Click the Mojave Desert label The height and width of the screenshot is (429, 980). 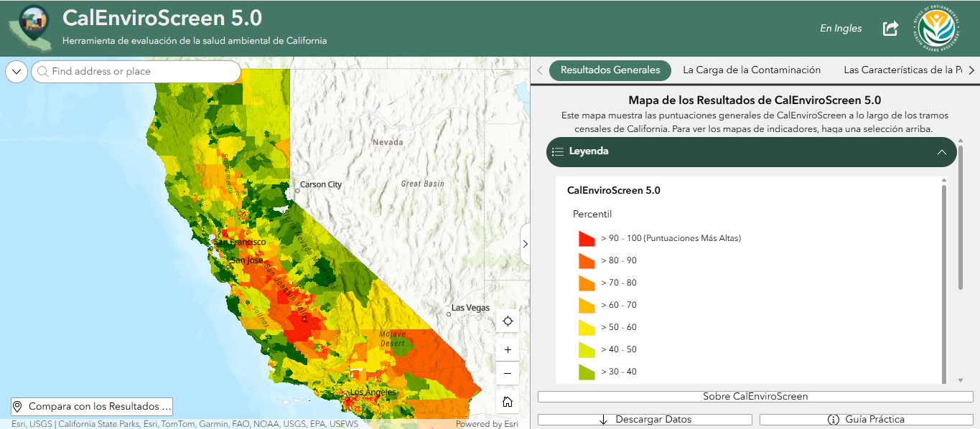(393, 339)
